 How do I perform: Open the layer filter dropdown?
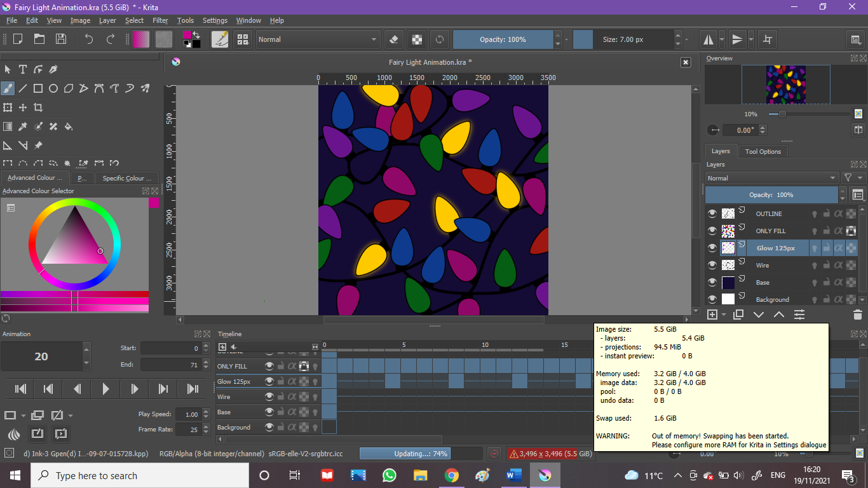853,179
